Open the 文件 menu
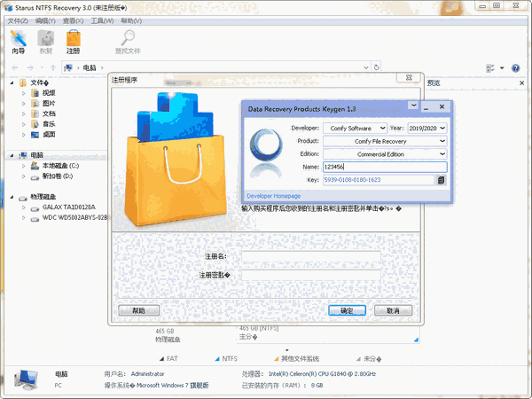Image resolution: width=532 pixels, height=399 pixels. point(18,20)
